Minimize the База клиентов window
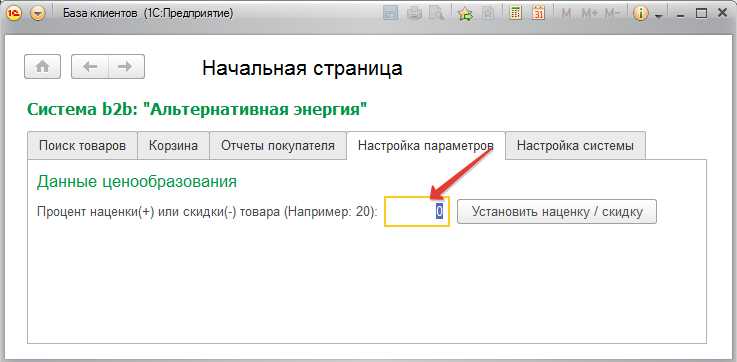737x362 pixels. pyautogui.click(x=680, y=15)
